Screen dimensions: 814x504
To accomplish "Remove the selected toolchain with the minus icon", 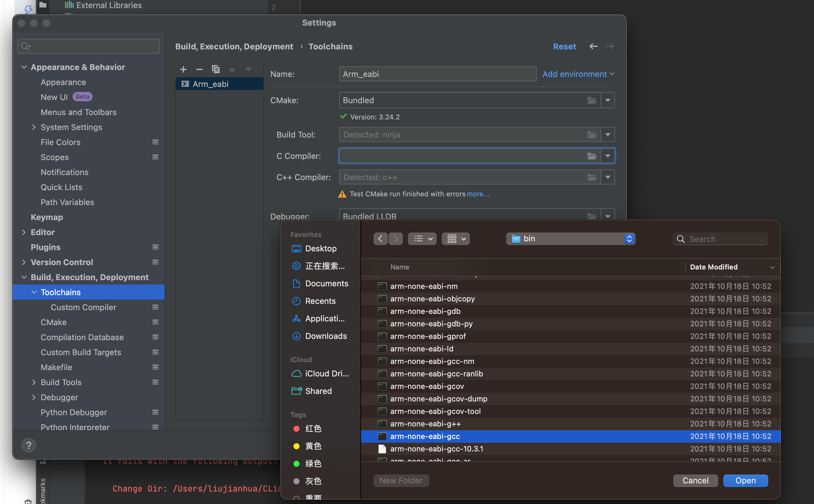I will click(199, 69).
